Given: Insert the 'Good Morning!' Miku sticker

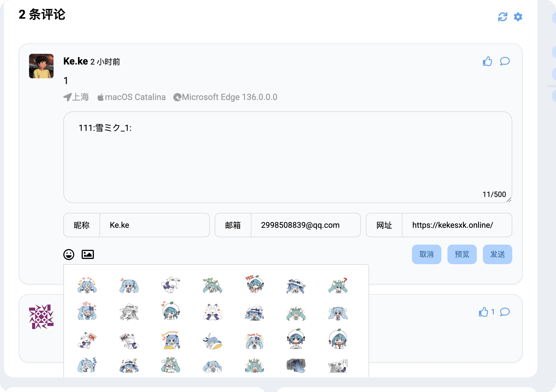Looking at the screenshot, I should tap(171, 340).
